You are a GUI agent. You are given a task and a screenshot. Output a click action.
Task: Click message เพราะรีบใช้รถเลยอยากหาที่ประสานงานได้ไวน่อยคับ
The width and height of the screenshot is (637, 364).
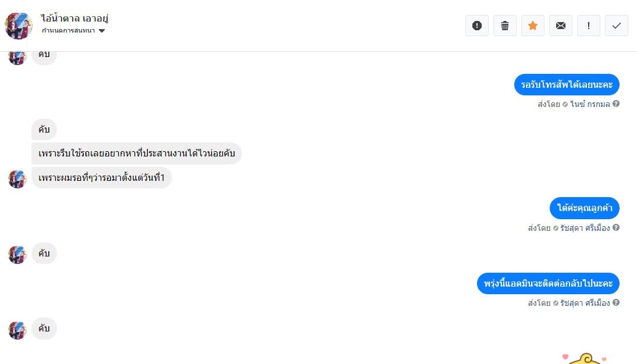136,154
